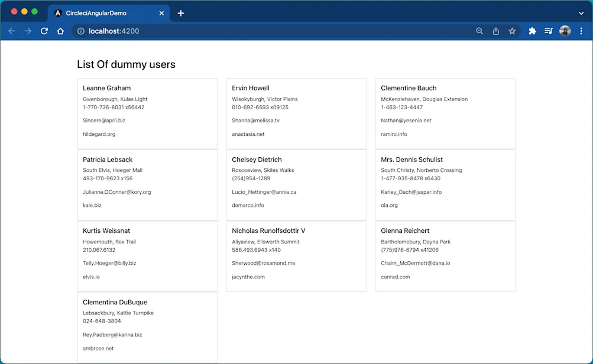
Task: Click the media playlist icon in the toolbar
Action: 548,31
